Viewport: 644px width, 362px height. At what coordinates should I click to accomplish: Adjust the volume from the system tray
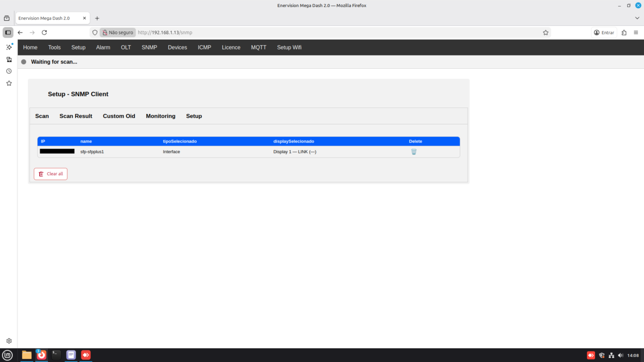(x=620, y=355)
